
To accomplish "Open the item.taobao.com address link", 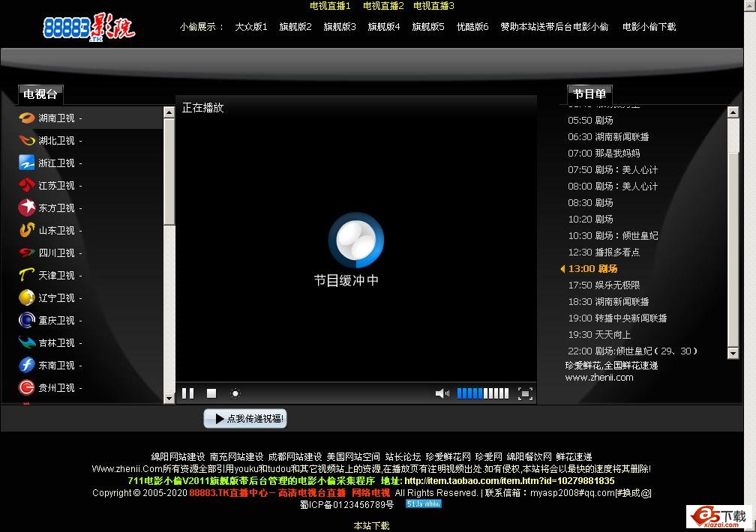I will (x=509, y=480).
